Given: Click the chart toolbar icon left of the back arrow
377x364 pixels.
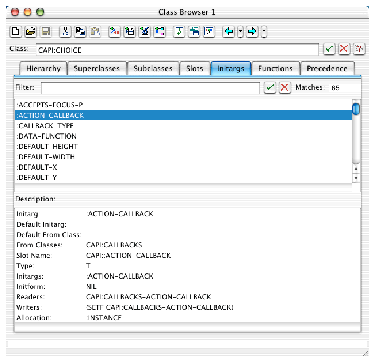Looking at the screenshot, I should 209,32.
